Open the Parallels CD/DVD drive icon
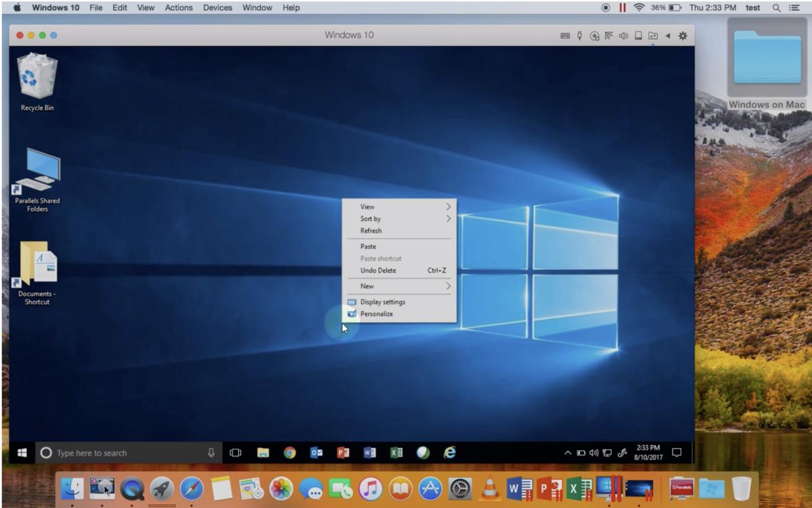Screen dimensions: 812x508 click(x=594, y=36)
